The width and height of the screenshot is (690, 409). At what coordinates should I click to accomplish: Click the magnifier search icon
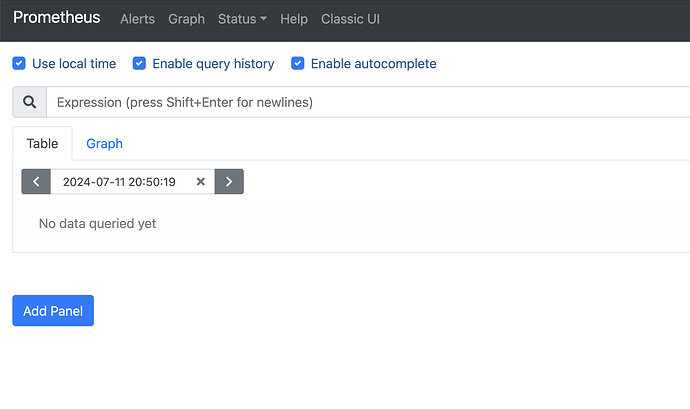click(29, 102)
